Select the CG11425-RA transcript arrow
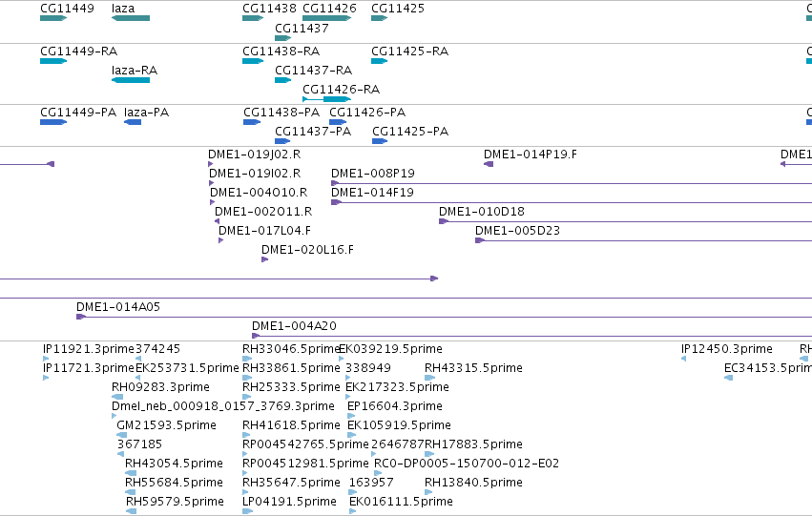Image resolution: width=812 pixels, height=516 pixels. click(x=379, y=61)
